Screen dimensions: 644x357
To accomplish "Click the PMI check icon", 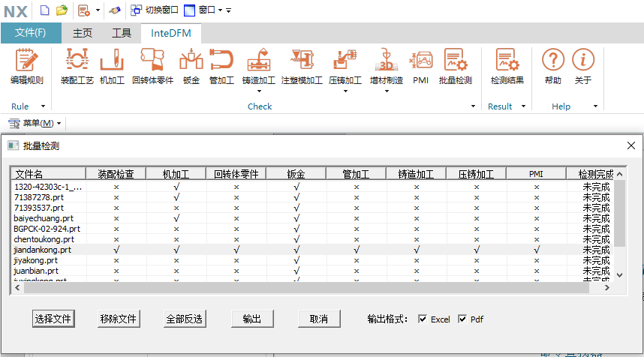I will pos(420,67).
